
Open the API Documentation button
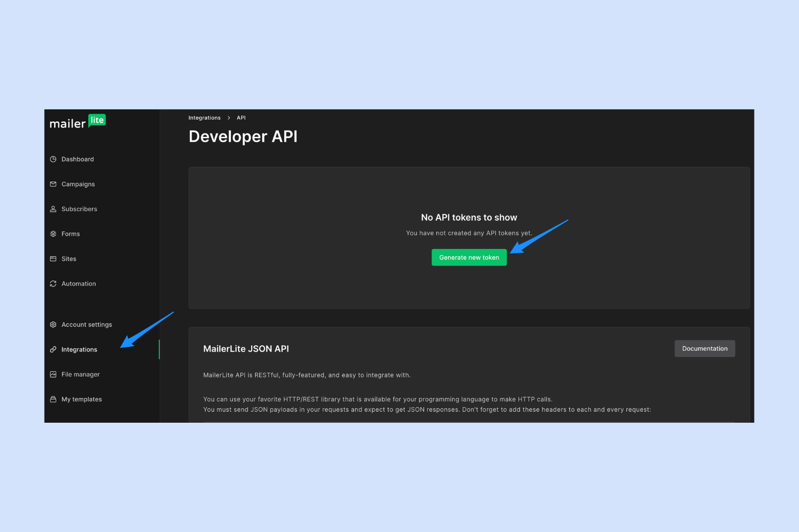705,349
